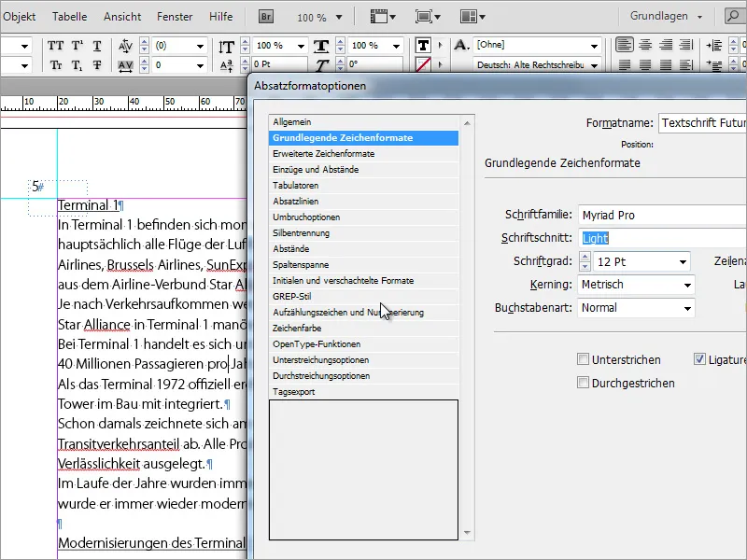Select Silbentrennung category
The image size is (747, 560).
click(363, 232)
